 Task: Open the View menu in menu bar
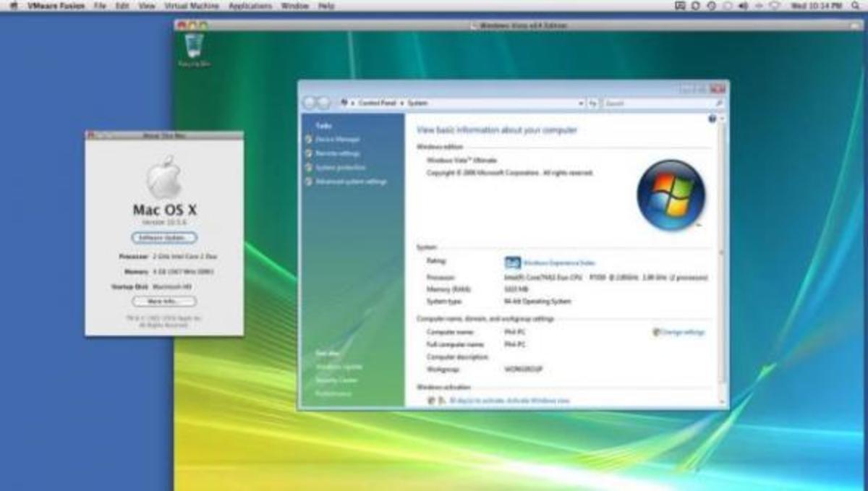(147, 6)
